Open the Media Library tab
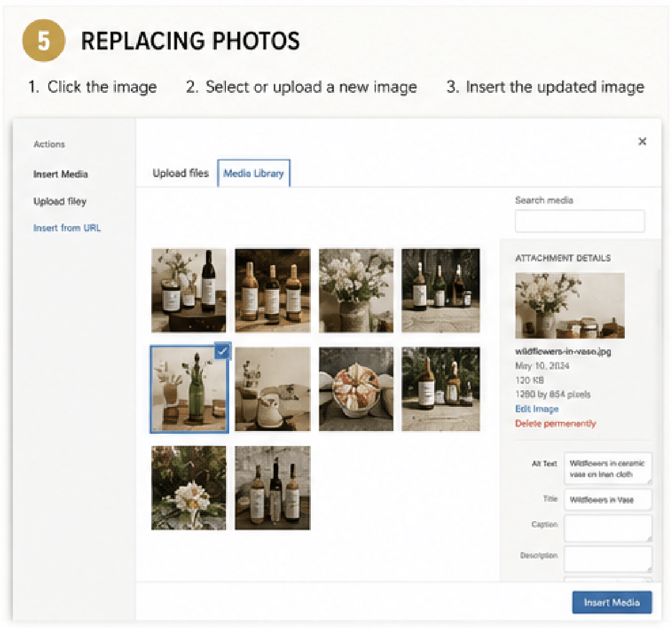Screen dimensions: 672x628 (253, 173)
